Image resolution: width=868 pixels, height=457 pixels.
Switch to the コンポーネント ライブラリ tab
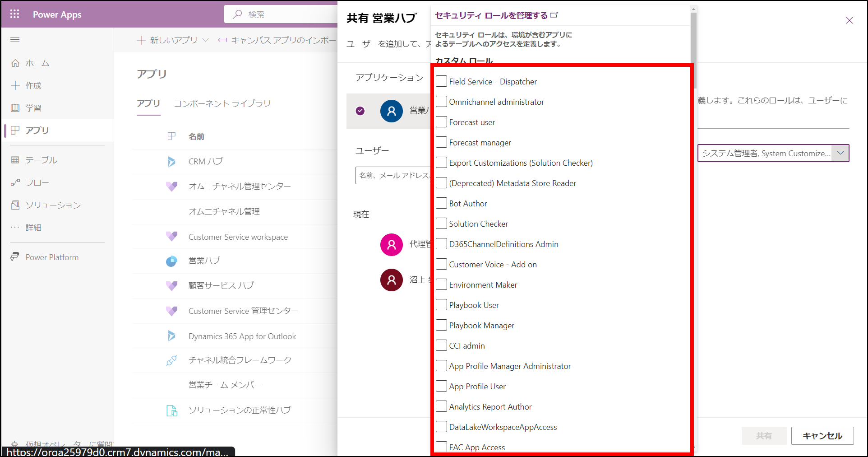[x=222, y=103]
